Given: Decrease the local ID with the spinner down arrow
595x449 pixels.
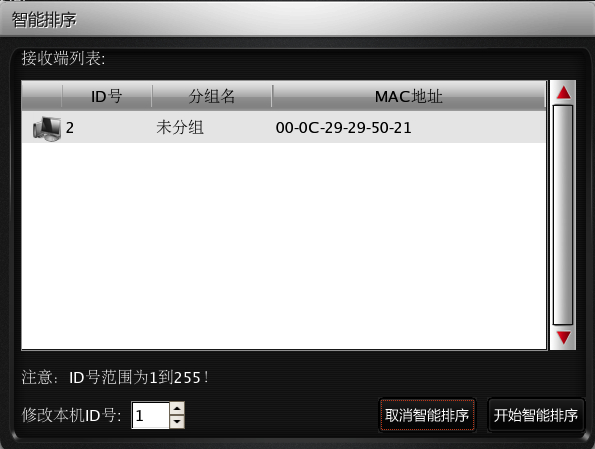Looking at the screenshot, I should [x=177, y=422].
